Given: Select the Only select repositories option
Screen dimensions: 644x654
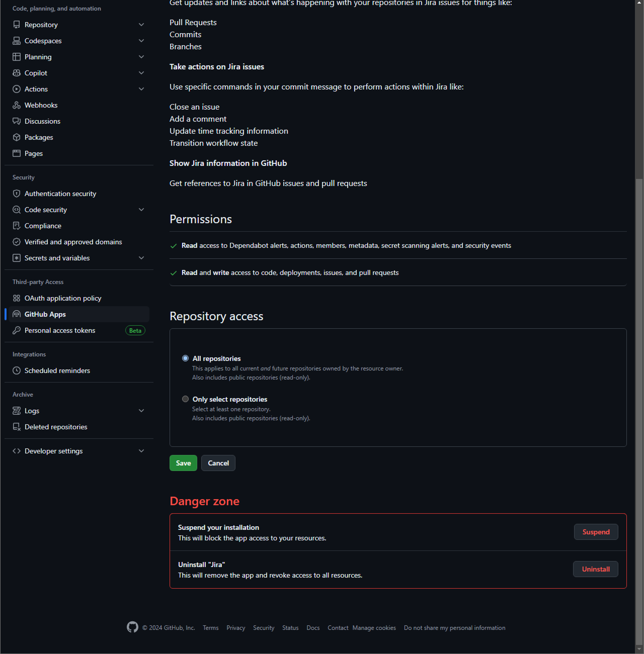Looking at the screenshot, I should pyautogui.click(x=185, y=399).
